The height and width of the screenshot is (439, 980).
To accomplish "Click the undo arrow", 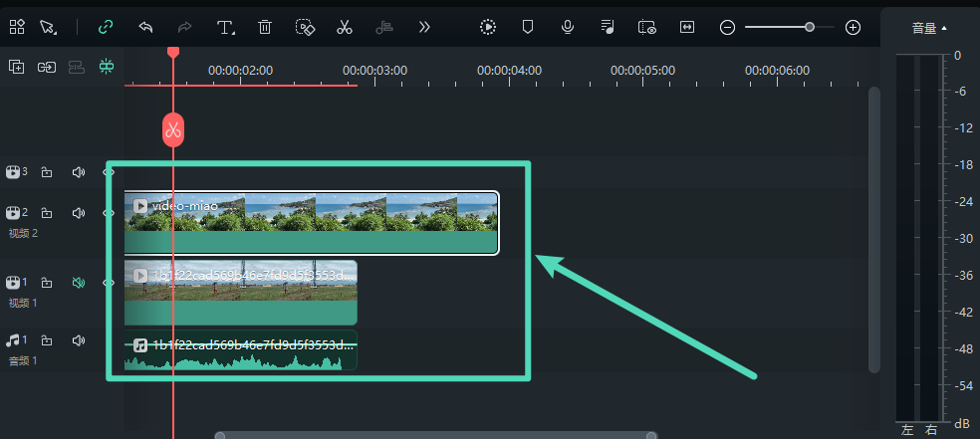I will 146,27.
